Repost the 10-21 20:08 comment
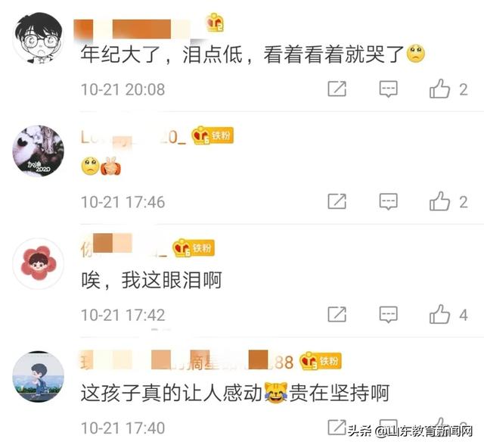The height and width of the screenshot is (448, 484). pyautogui.click(x=337, y=89)
